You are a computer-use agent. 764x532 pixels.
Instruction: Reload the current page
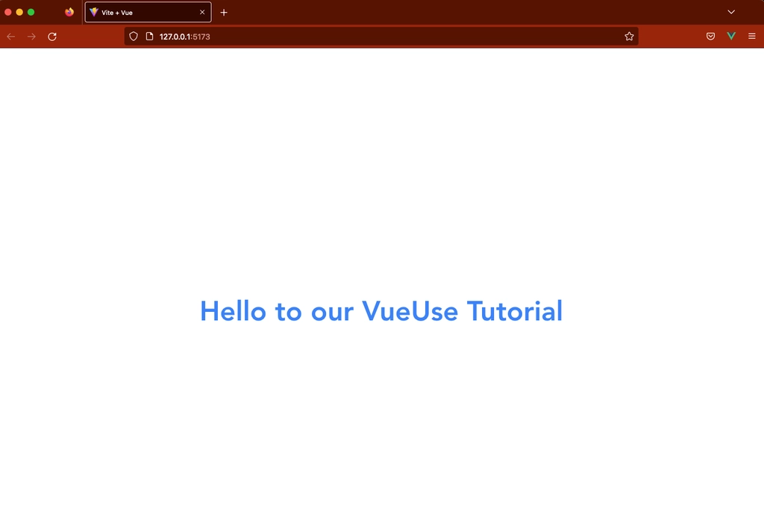[x=52, y=36]
